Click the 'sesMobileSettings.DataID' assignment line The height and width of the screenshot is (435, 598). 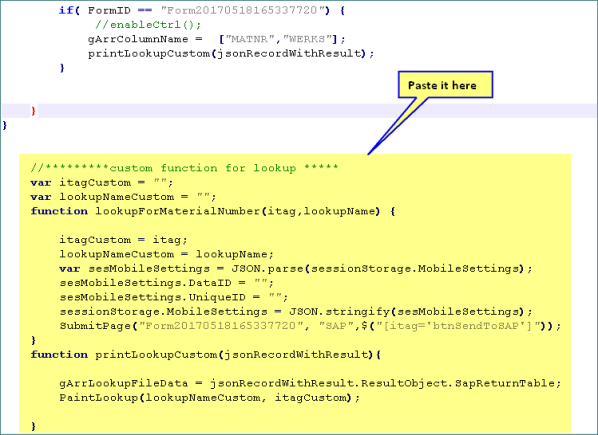click(x=167, y=283)
